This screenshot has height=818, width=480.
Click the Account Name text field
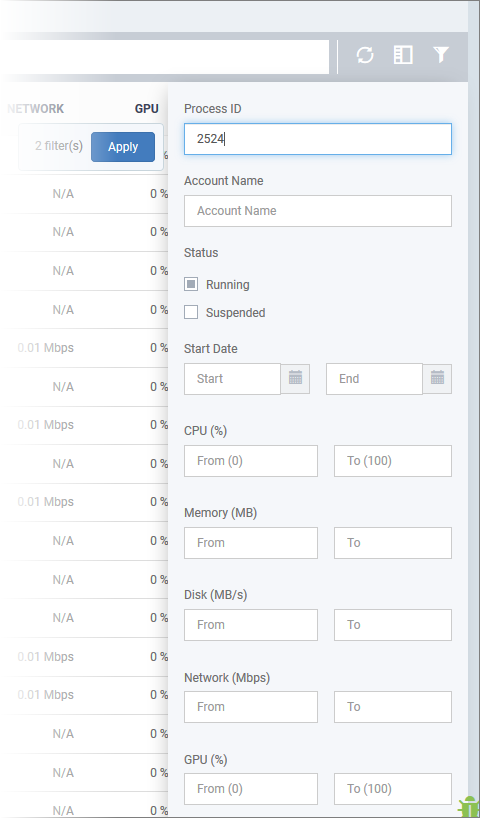click(x=318, y=211)
